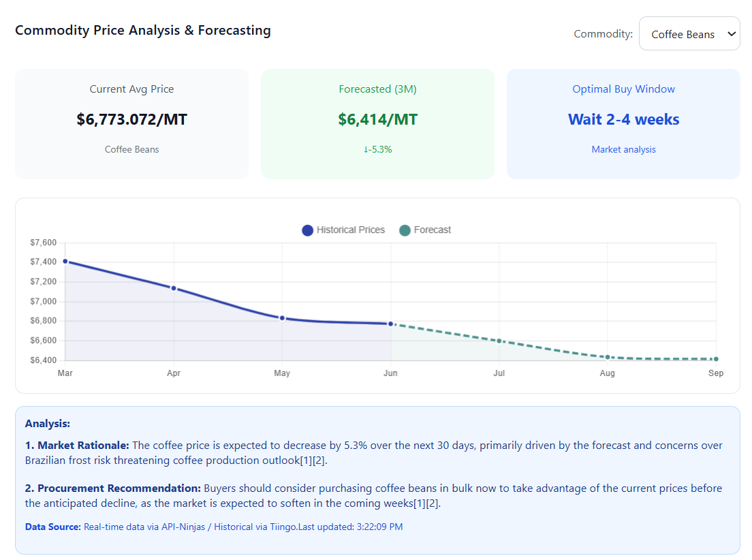Image resolution: width=752 pixels, height=560 pixels.
Task: Select the Optimal Buy Window card
Action: click(623, 123)
